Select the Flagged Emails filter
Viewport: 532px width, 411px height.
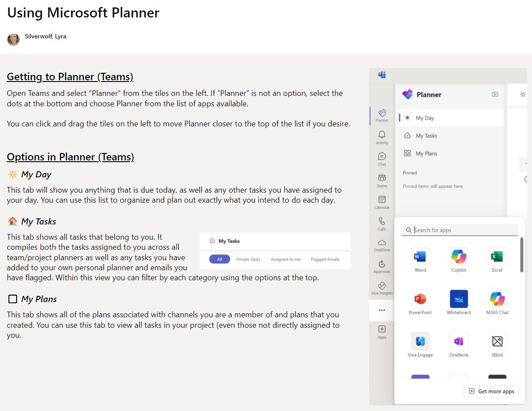(x=325, y=259)
